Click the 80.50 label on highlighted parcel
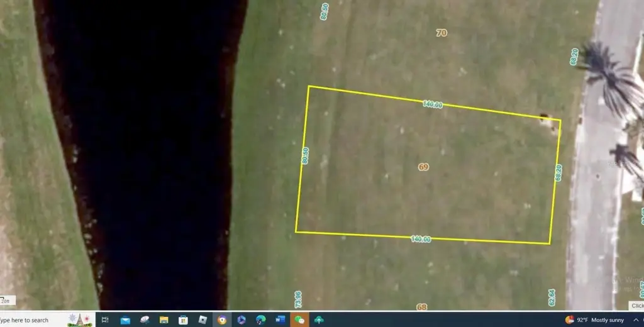Screen dimensions: 644x327 point(305,156)
